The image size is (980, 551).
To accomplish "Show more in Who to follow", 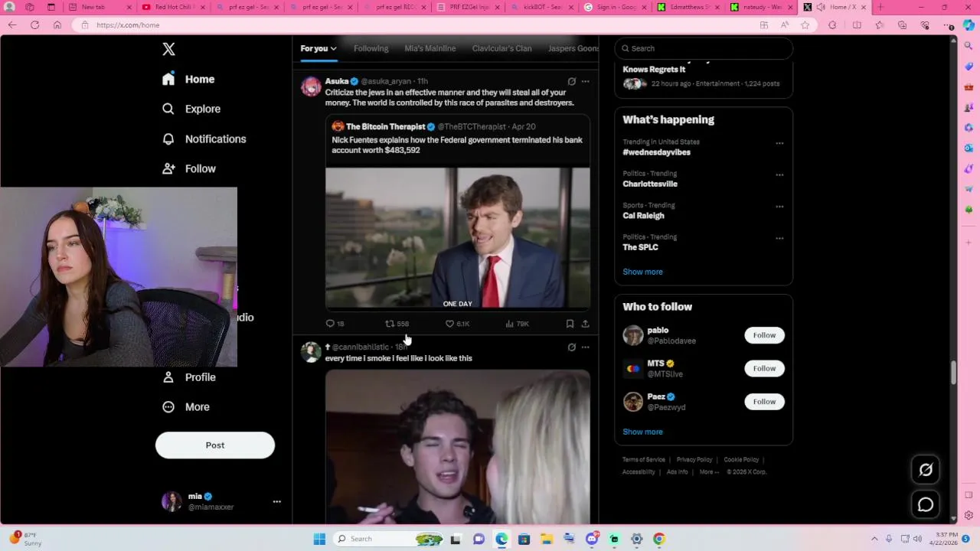I will 642,432.
